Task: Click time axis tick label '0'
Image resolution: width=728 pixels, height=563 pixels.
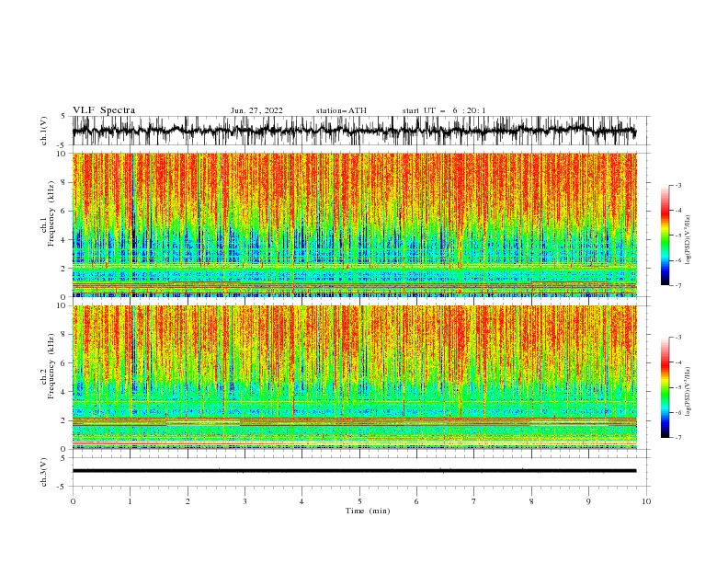Action: (x=73, y=501)
